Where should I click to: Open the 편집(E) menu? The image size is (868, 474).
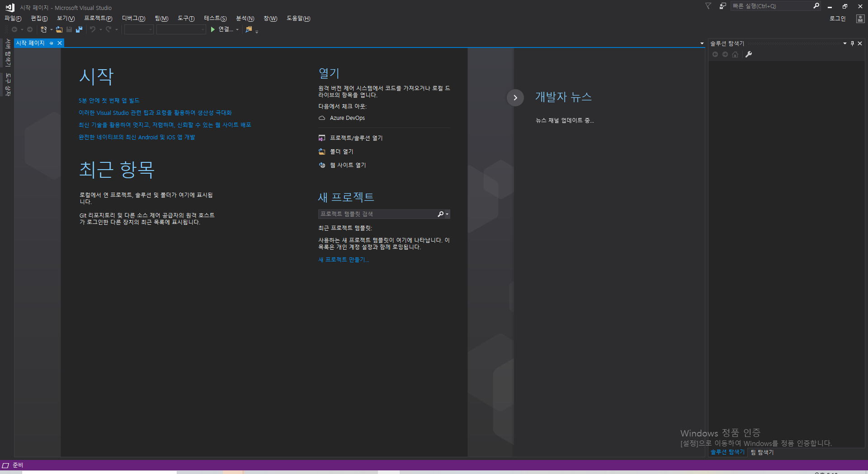[x=39, y=19]
